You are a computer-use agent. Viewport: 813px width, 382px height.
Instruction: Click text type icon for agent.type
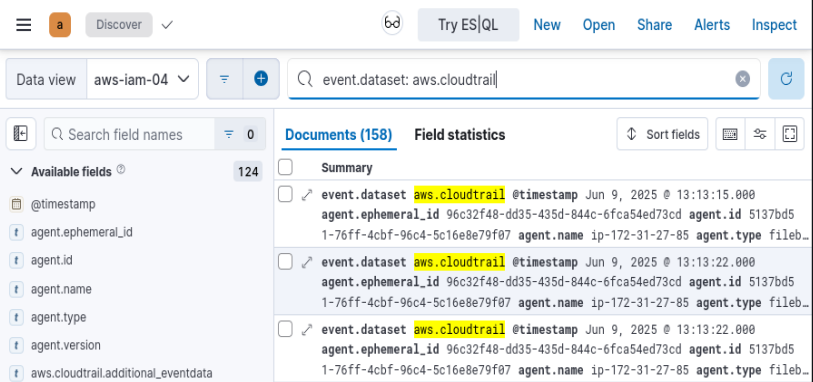coord(17,317)
